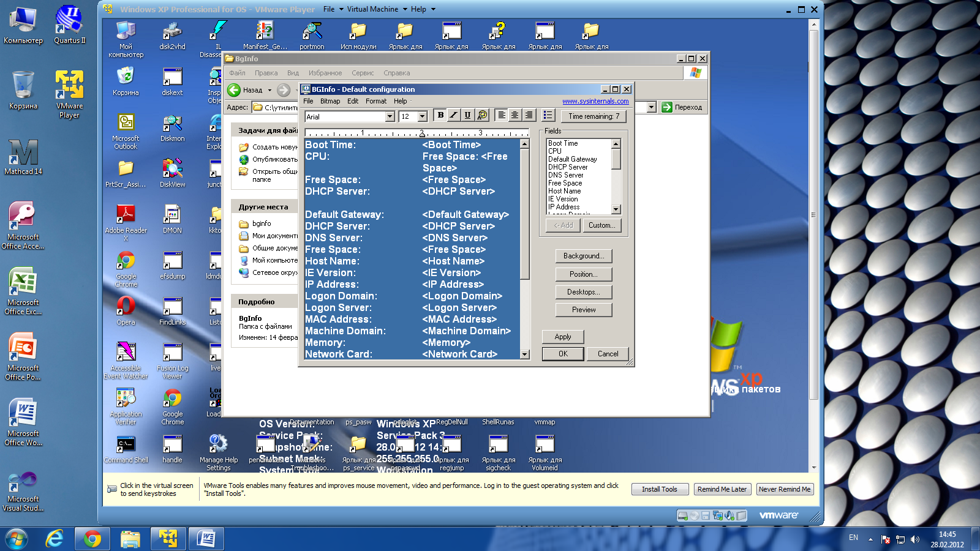980x551 pixels.
Task: Click Install Tools button
Action: pyautogui.click(x=659, y=489)
